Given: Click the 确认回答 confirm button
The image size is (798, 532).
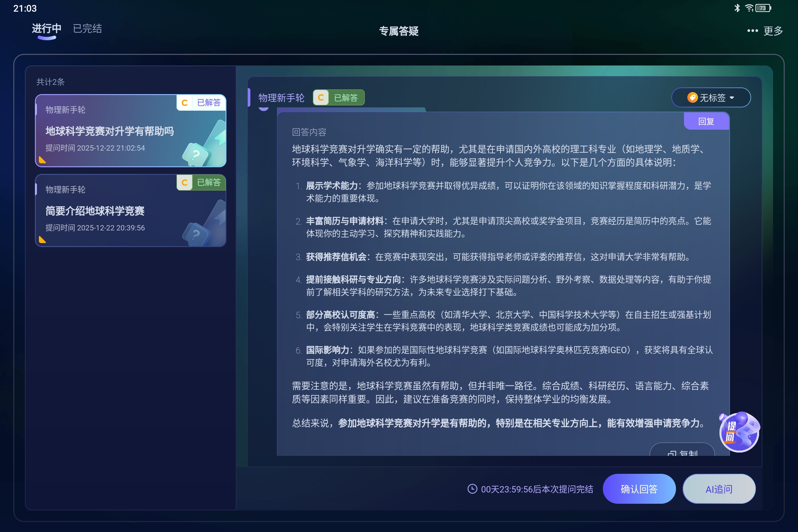Looking at the screenshot, I should (639, 489).
